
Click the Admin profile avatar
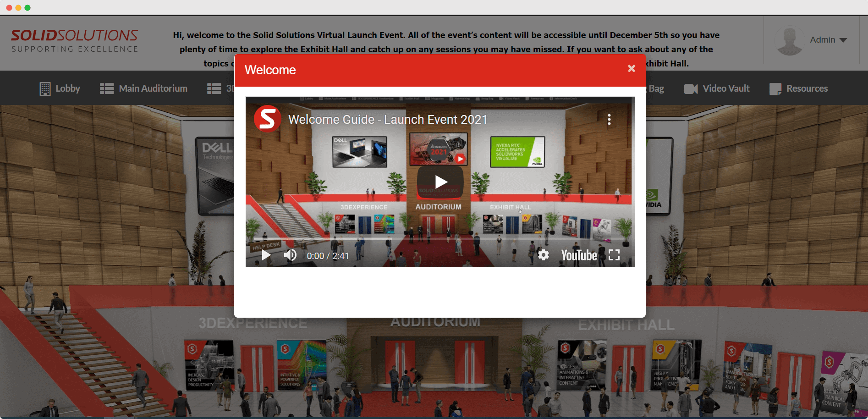point(789,40)
